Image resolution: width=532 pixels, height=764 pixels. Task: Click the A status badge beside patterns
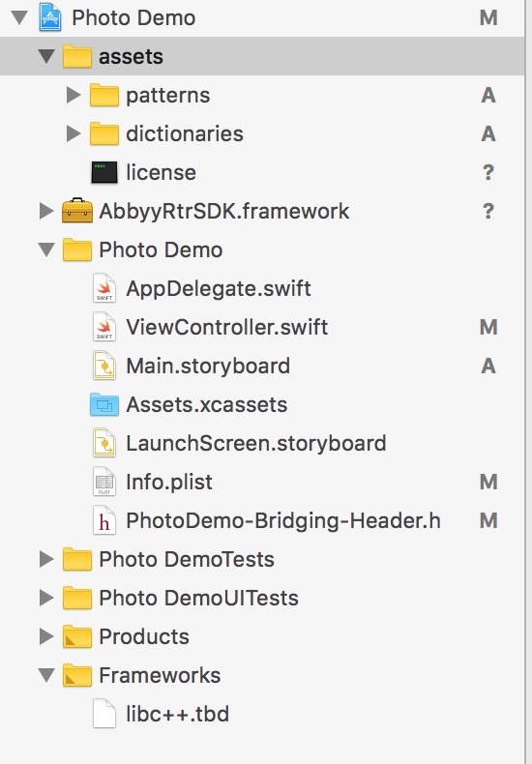click(x=488, y=95)
